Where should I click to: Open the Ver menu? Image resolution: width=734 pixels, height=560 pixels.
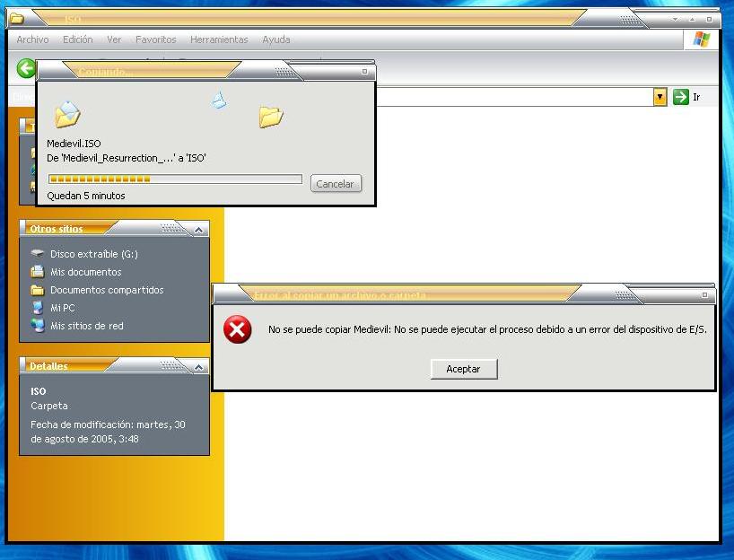[114, 39]
